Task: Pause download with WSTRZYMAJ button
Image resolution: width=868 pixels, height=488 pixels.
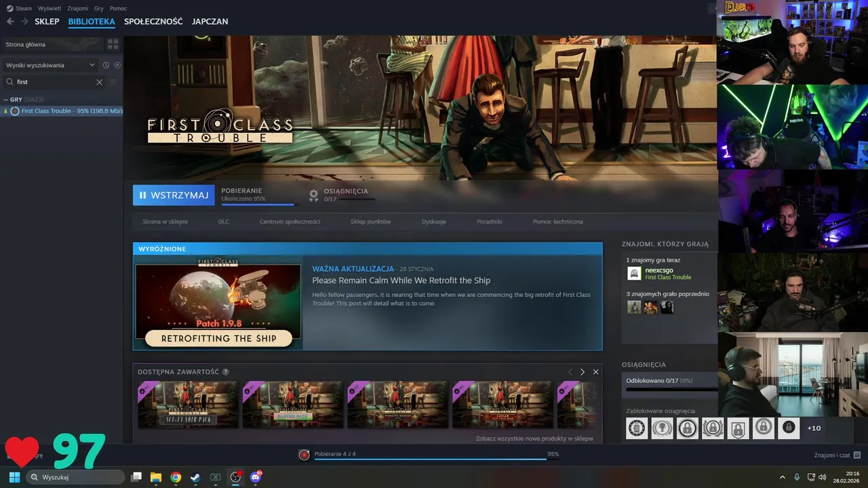Action: coord(174,195)
